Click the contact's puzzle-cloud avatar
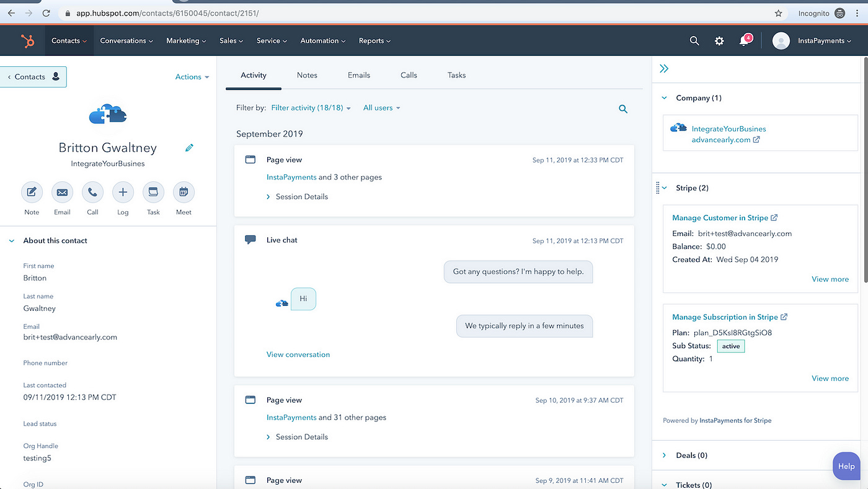The height and width of the screenshot is (489, 868). (108, 114)
